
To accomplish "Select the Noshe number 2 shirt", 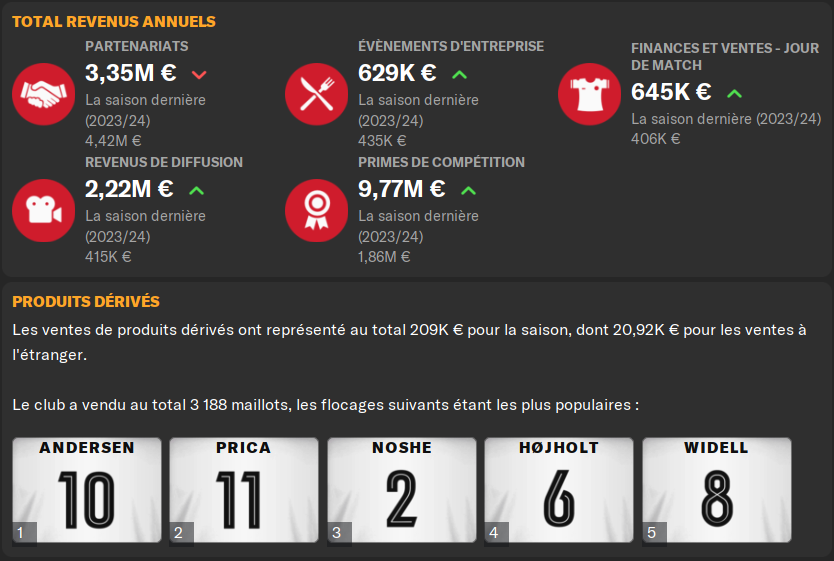I will [x=400, y=491].
